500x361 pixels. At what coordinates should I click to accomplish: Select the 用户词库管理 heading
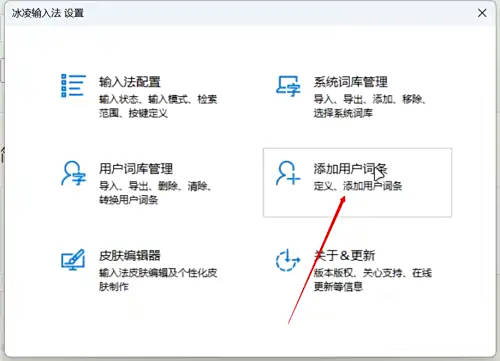[136, 169]
